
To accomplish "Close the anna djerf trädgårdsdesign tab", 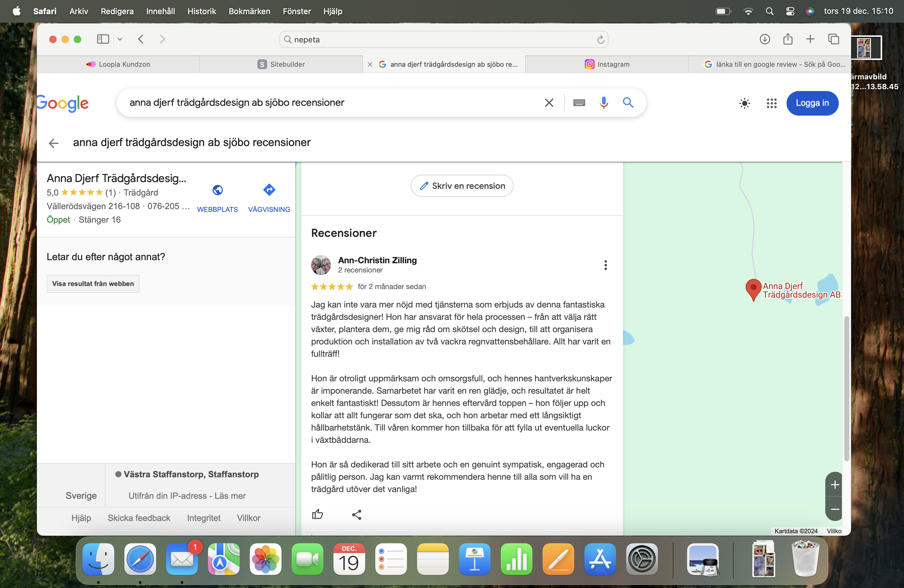I will [x=370, y=65].
